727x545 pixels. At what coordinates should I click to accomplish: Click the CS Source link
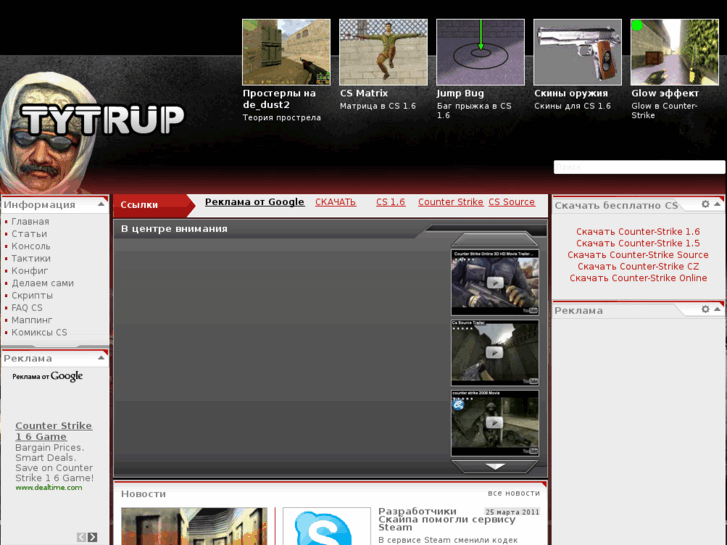tap(512, 202)
